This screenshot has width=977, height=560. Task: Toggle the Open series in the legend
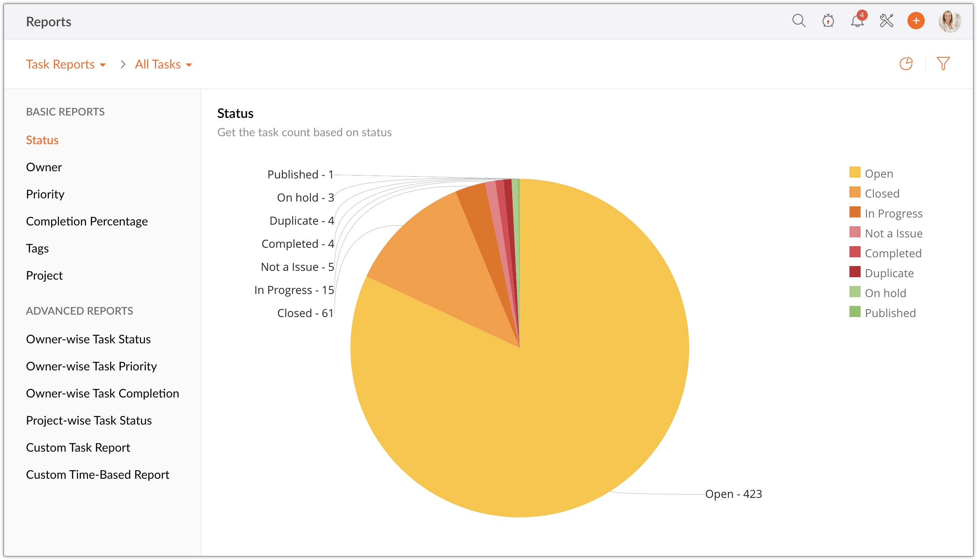point(879,174)
